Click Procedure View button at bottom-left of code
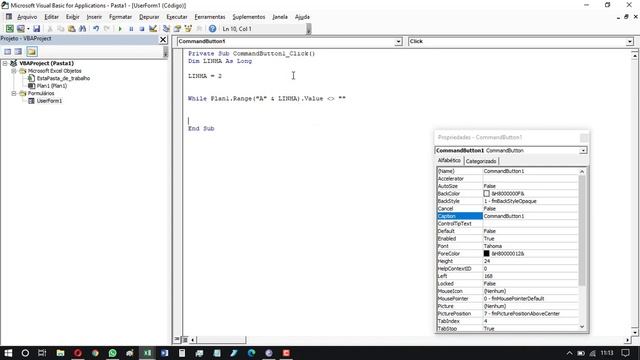640x360 pixels. [x=177, y=339]
